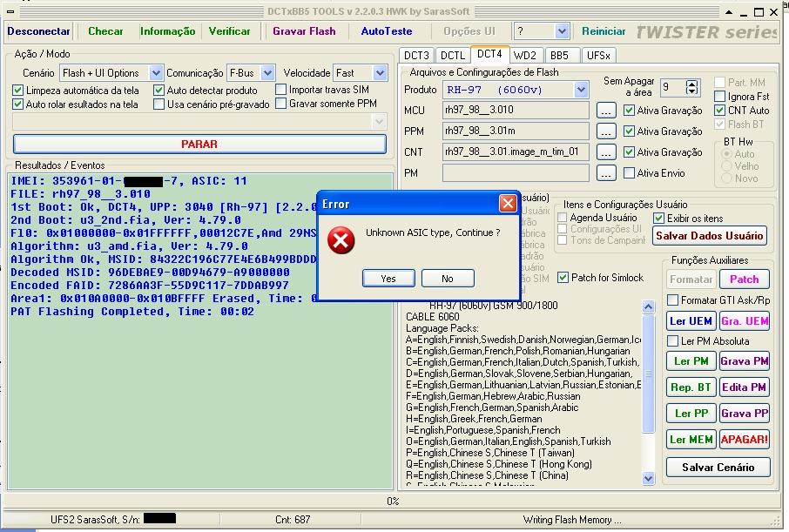Switch to the UFSx tab

coord(598,56)
